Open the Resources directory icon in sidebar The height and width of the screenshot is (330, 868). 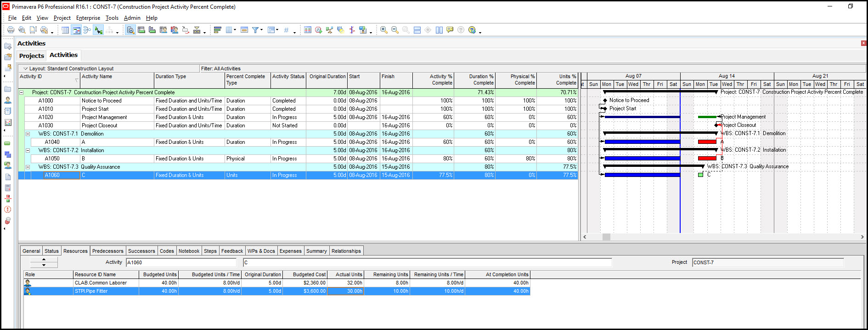pyautogui.click(x=8, y=100)
